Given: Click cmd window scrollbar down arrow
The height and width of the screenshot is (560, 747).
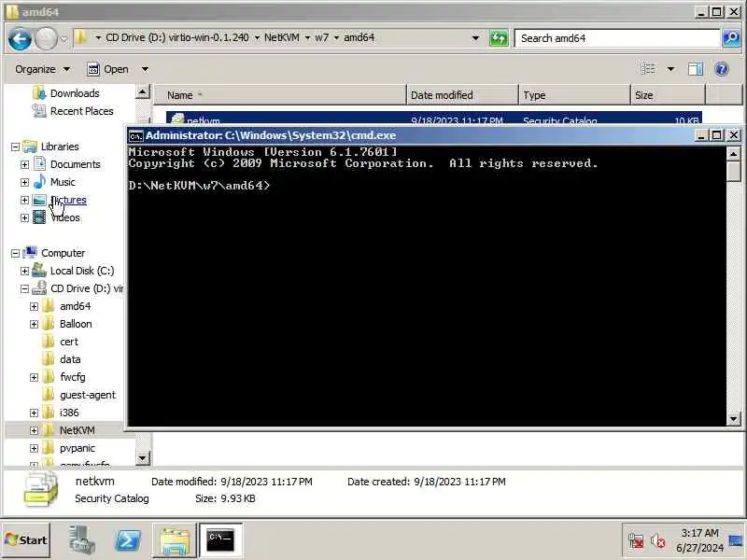Looking at the screenshot, I should pyautogui.click(x=734, y=419).
